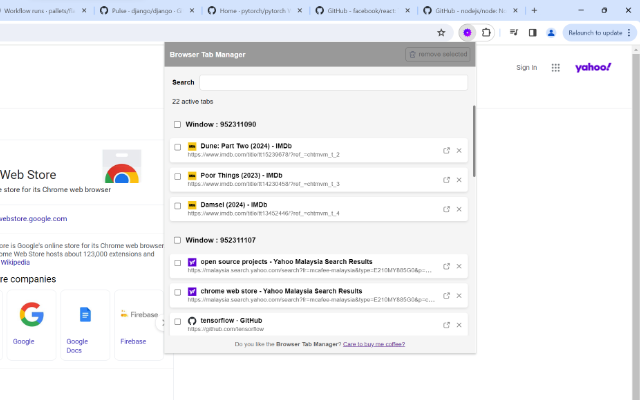Open the Damsel (2024) - IMDb entry

[x=319, y=209]
